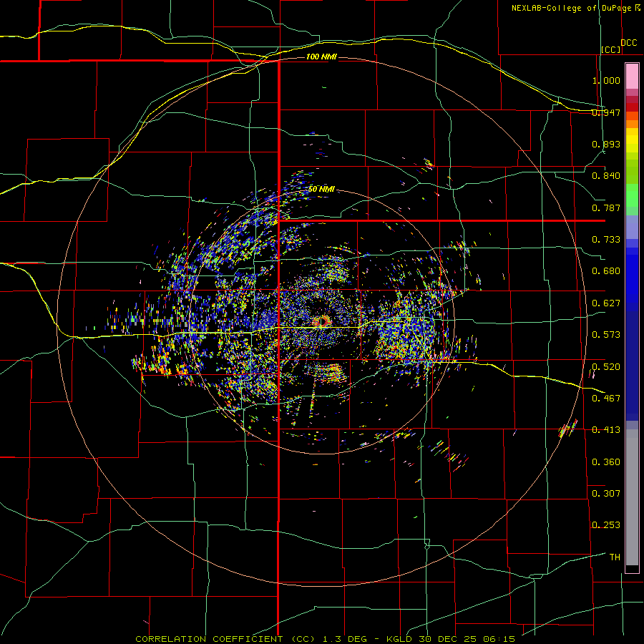Click the radar site at the rings' center
Image resolution: width=644 pixels, height=644 pixels.
tap(321, 321)
